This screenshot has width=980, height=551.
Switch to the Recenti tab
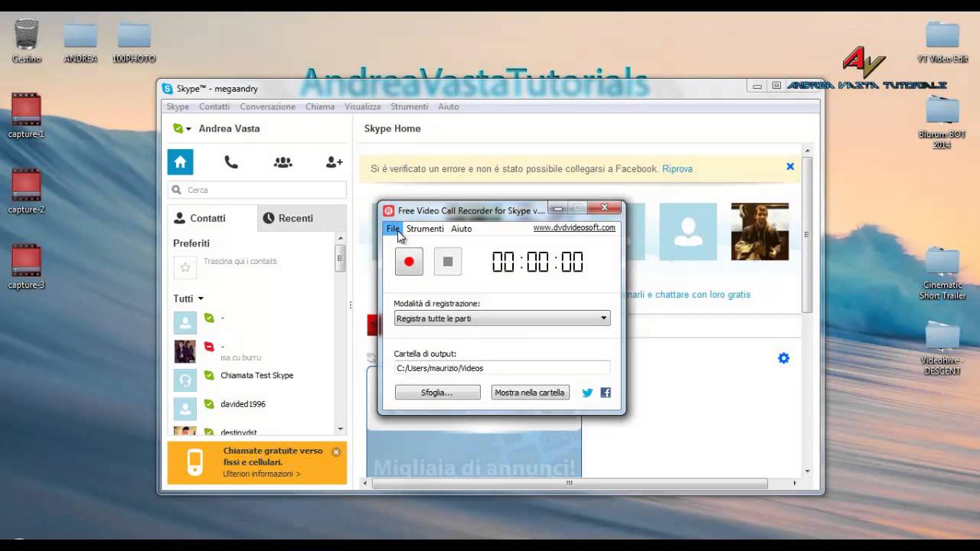click(302, 218)
